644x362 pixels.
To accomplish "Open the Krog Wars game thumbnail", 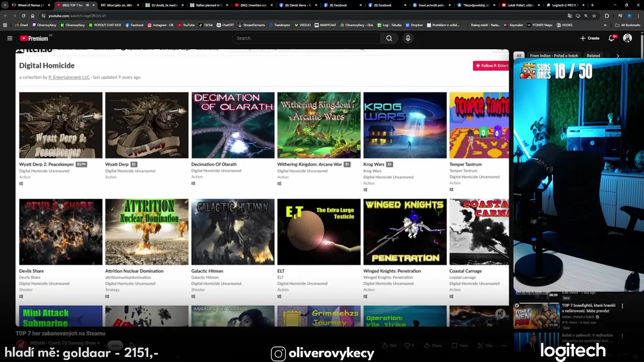I will click(405, 125).
